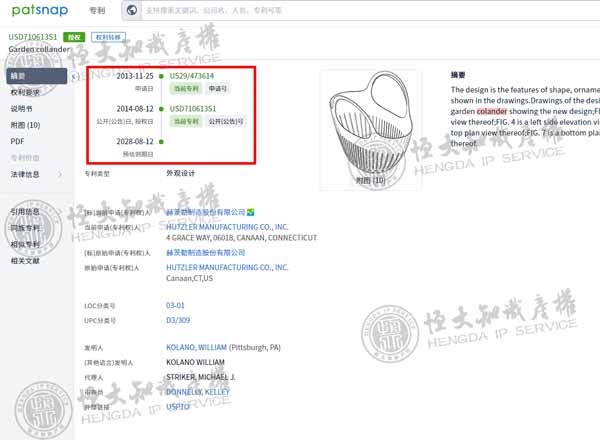Image resolution: width=600 pixels, height=440 pixels.
Task: Open 相关文献 in the sidebar
Action: coord(25,261)
